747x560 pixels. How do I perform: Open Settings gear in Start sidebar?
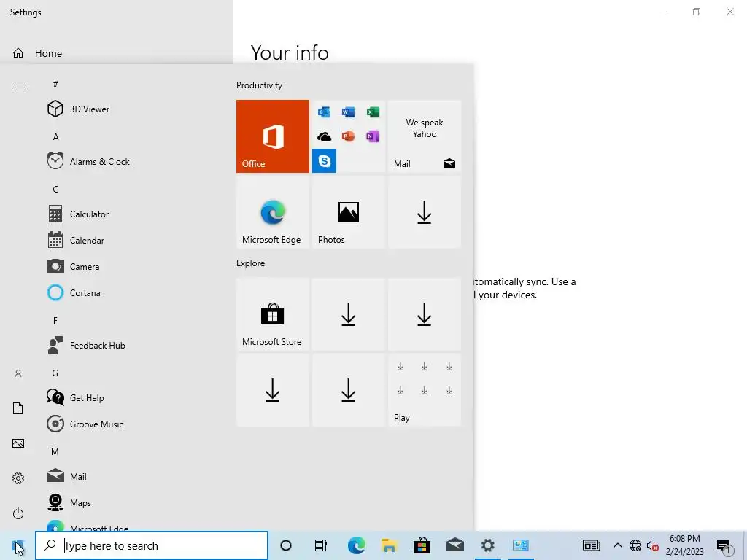pyautogui.click(x=18, y=478)
